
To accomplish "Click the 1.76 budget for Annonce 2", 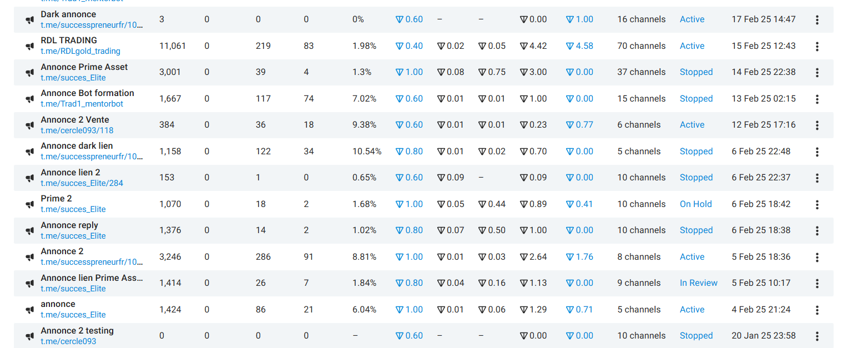I will tap(579, 257).
